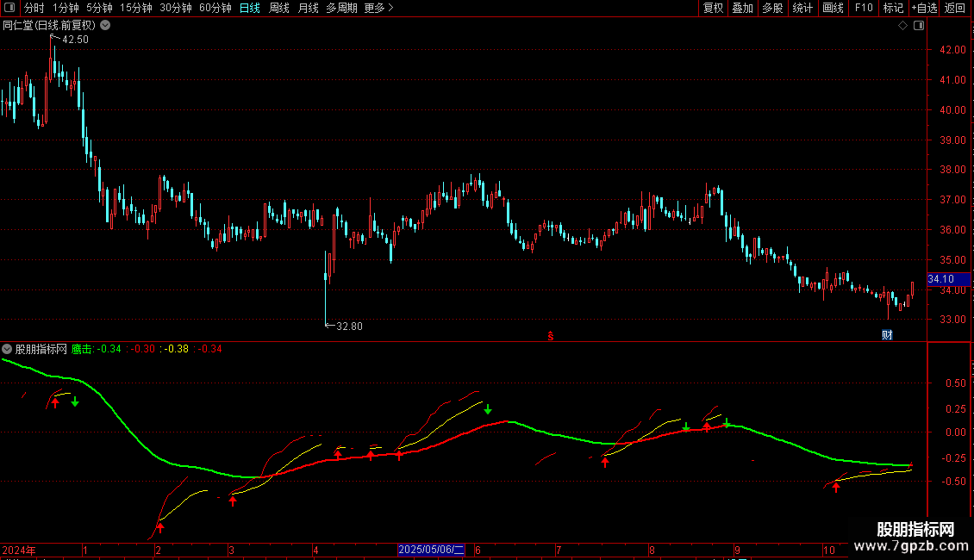Click the yellow -0.38 indicator value

coord(177,349)
